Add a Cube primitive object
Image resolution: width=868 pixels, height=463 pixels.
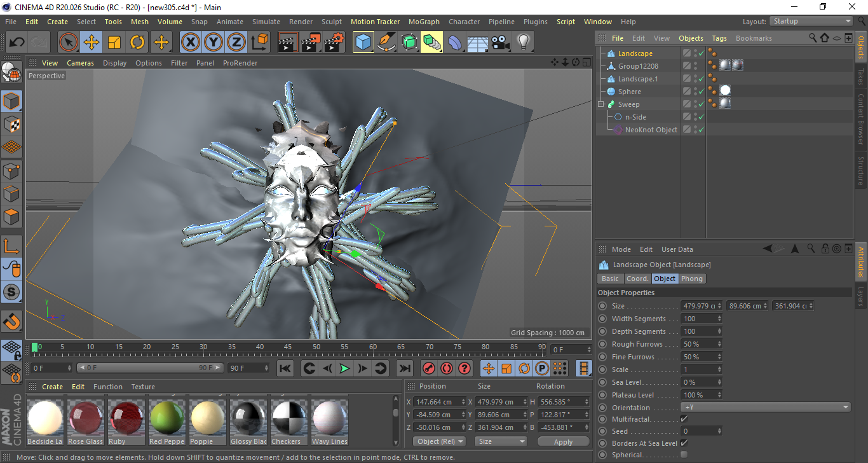click(x=363, y=43)
